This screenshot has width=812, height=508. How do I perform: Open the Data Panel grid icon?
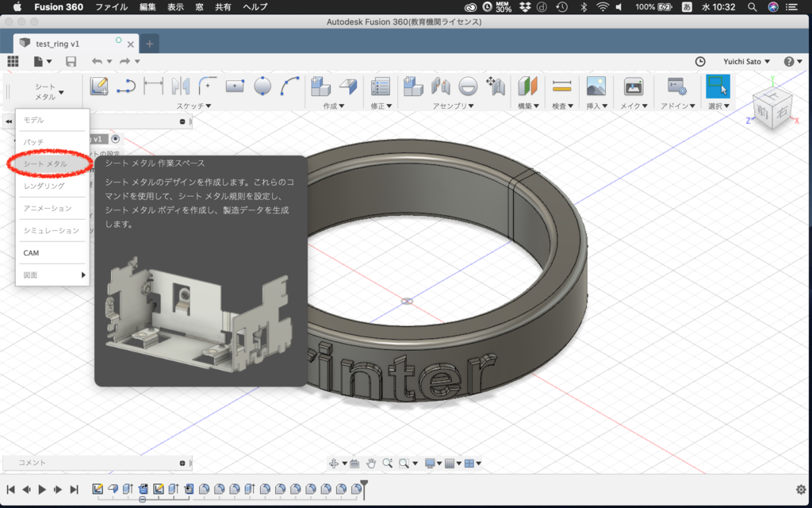point(13,61)
